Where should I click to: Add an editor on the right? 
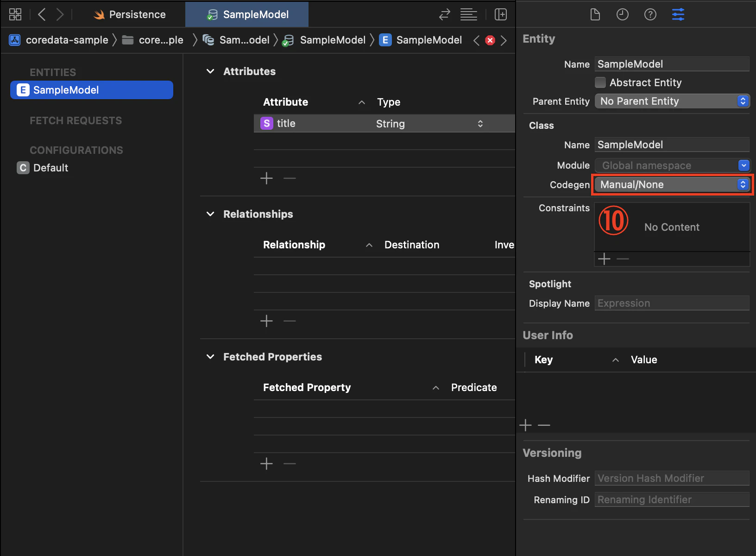pos(501,14)
